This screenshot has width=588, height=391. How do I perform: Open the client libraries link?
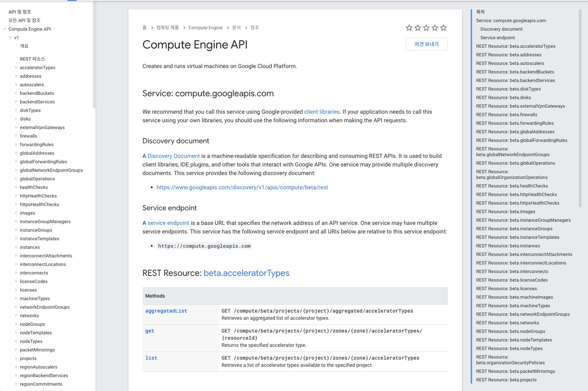tap(322, 112)
